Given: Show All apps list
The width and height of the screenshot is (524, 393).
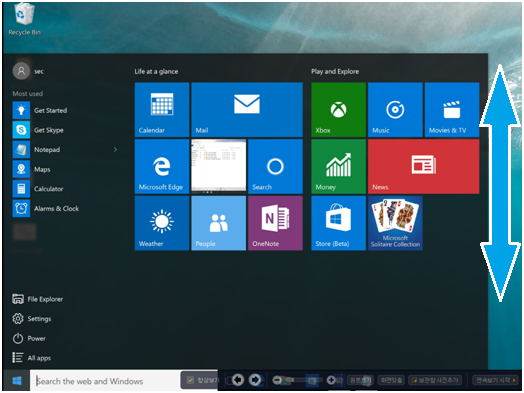Looking at the screenshot, I should point(32,358).
